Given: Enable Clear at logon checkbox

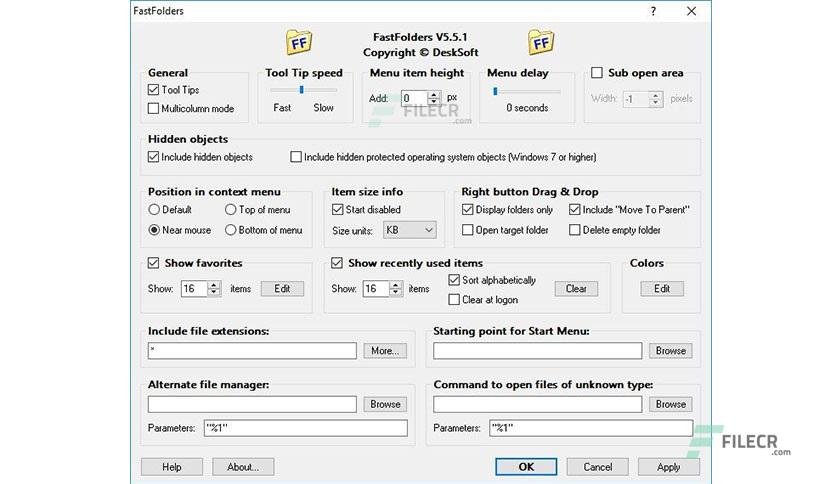Looking at the screenshot, I should coord(454,300).
